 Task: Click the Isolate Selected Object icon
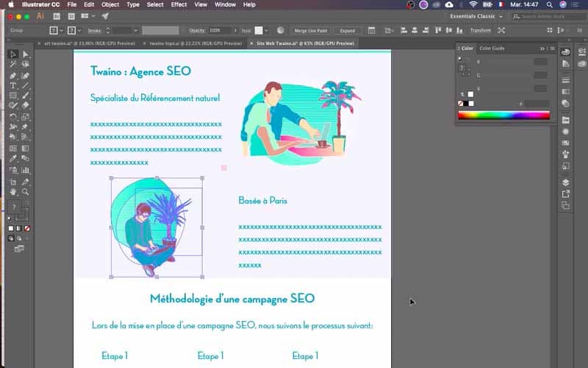click(x=501, y=30)
